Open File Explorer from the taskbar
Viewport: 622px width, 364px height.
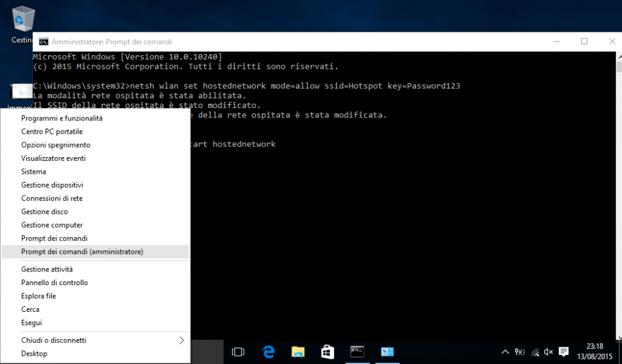point(298,352)
